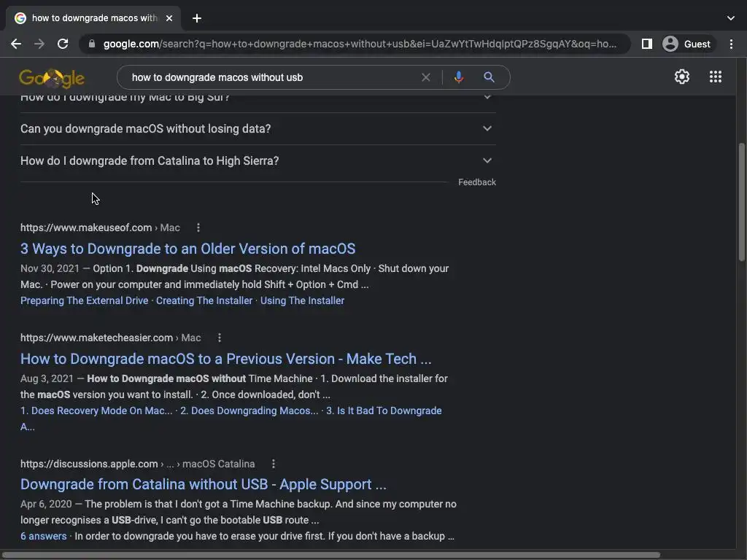
Task: Click the Google logo
Action: (x=52, y=77)
